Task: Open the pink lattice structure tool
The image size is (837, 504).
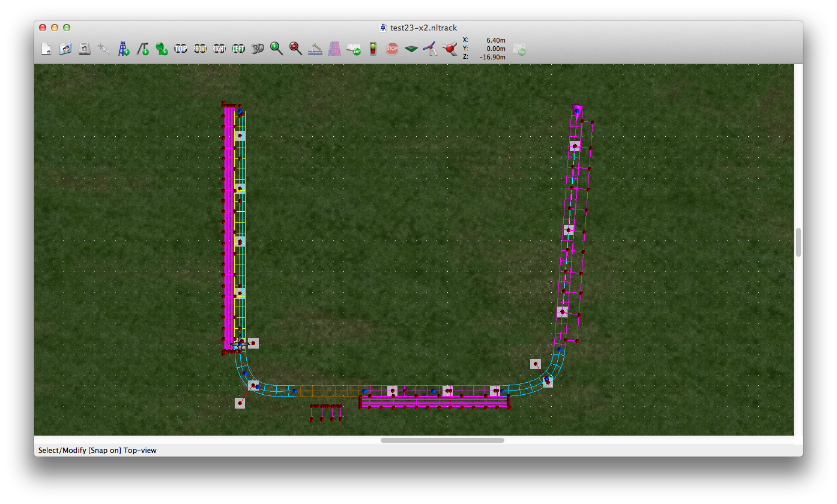Action: [334, 49]
